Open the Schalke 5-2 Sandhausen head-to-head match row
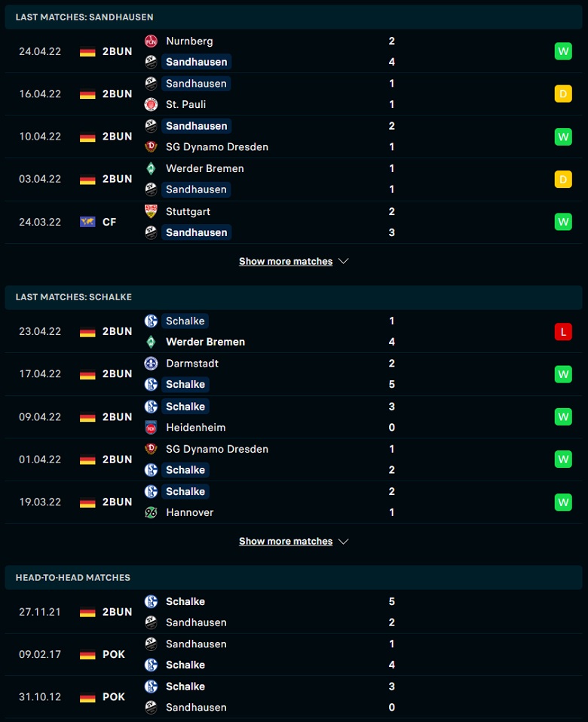This screenshot has height=722, width=588. (x=293, y=612)
